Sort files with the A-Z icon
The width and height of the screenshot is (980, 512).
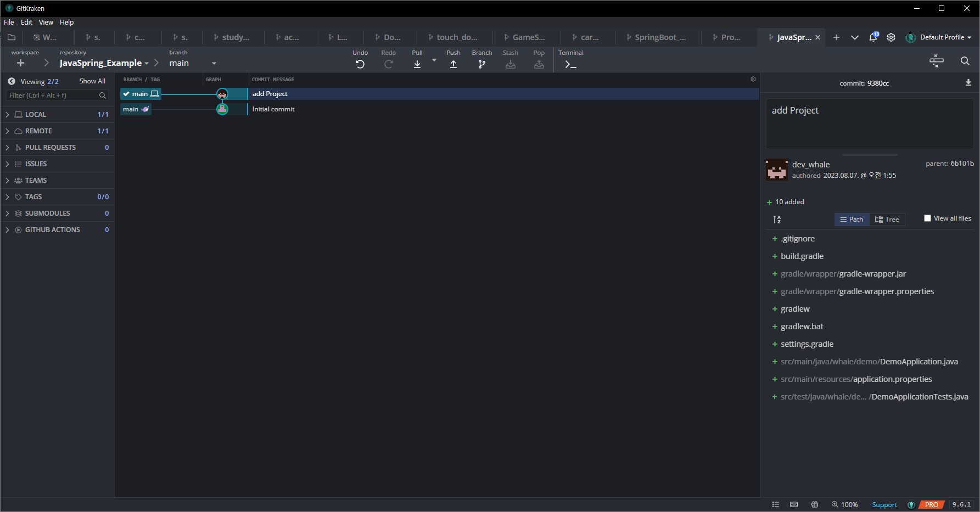point(777,220)
